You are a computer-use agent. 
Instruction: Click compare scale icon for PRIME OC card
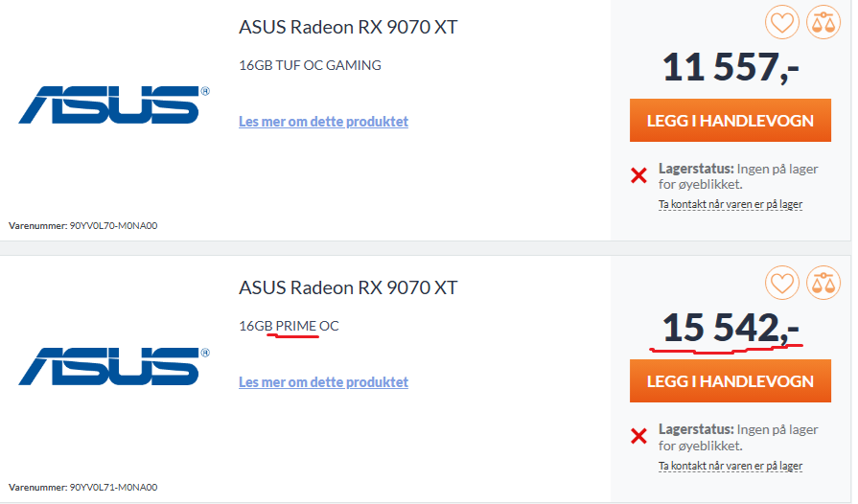[823, 284]
